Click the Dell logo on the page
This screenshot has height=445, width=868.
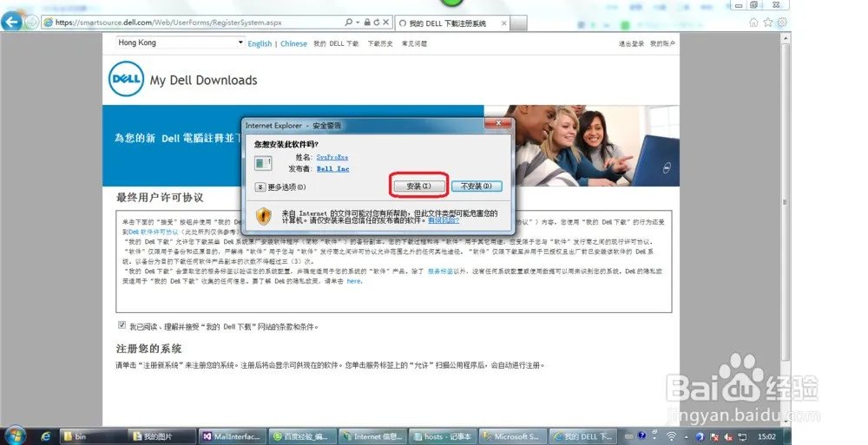[x=126, y=79]
